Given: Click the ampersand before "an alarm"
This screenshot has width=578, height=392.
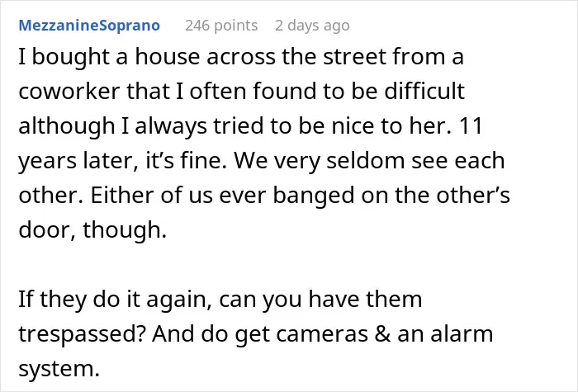Looking at the screenshot, I should coord(382,333).
